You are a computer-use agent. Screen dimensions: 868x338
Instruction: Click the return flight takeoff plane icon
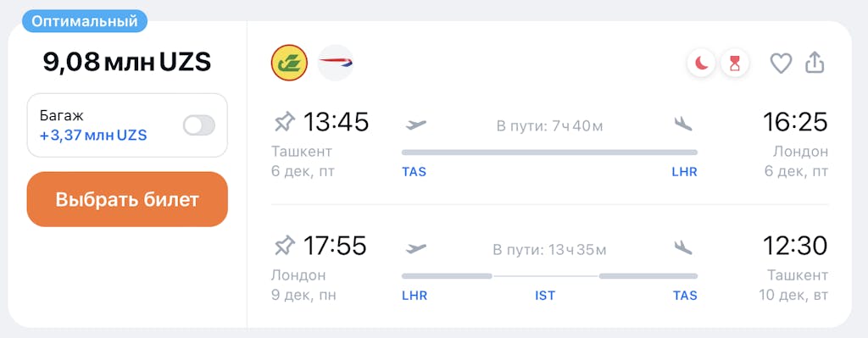click(x=416, y=248)
